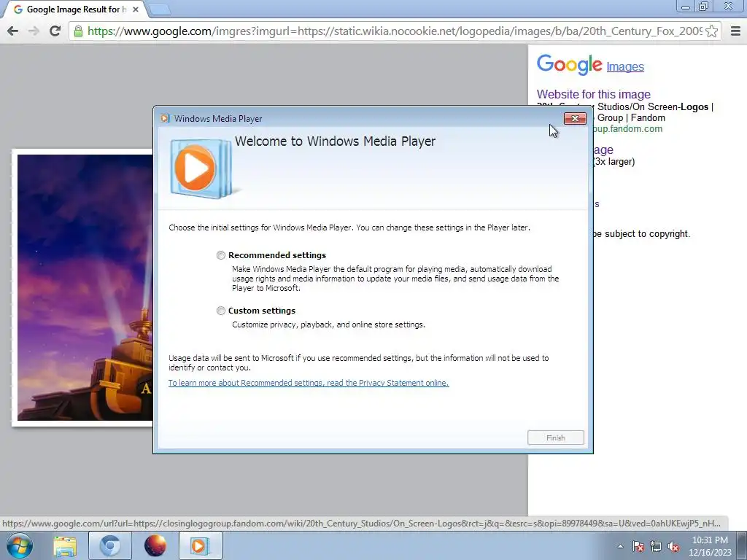The height and width of the screenshot is (560, 747).
Task: Reload the page in Chrome
Action: (x=55, y=31)
